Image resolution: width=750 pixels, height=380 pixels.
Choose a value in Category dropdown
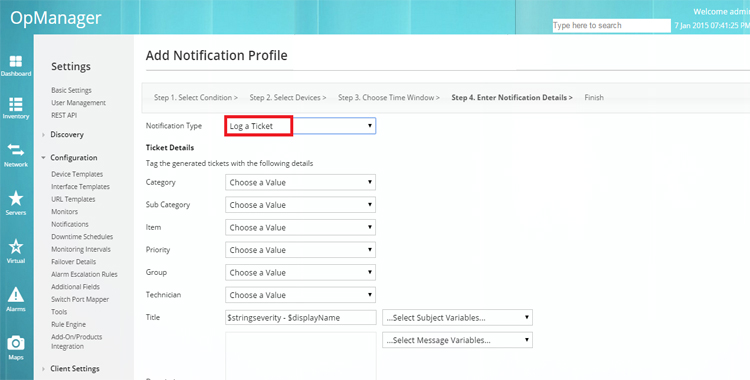click(x=300, y=182)
